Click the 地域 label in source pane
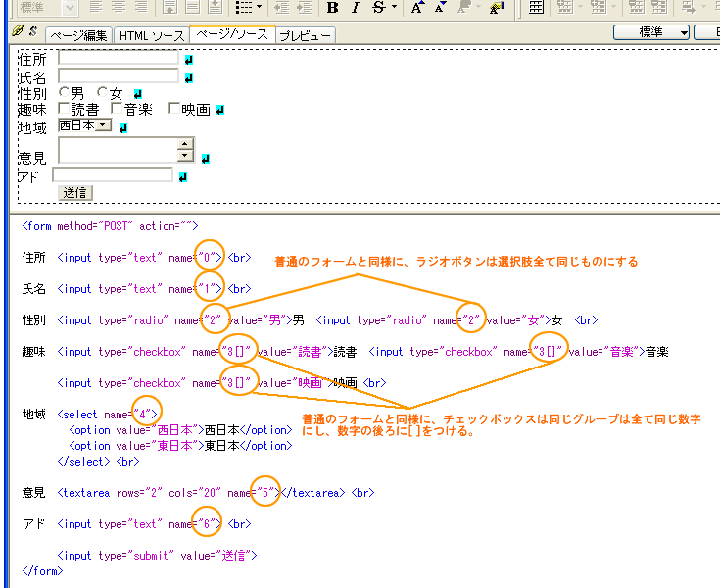The image size is (720, 588). point(34,414)
